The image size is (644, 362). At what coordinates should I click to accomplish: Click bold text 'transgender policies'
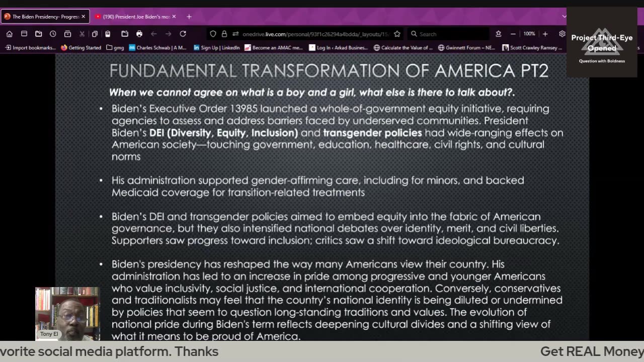tap(372, 133)
